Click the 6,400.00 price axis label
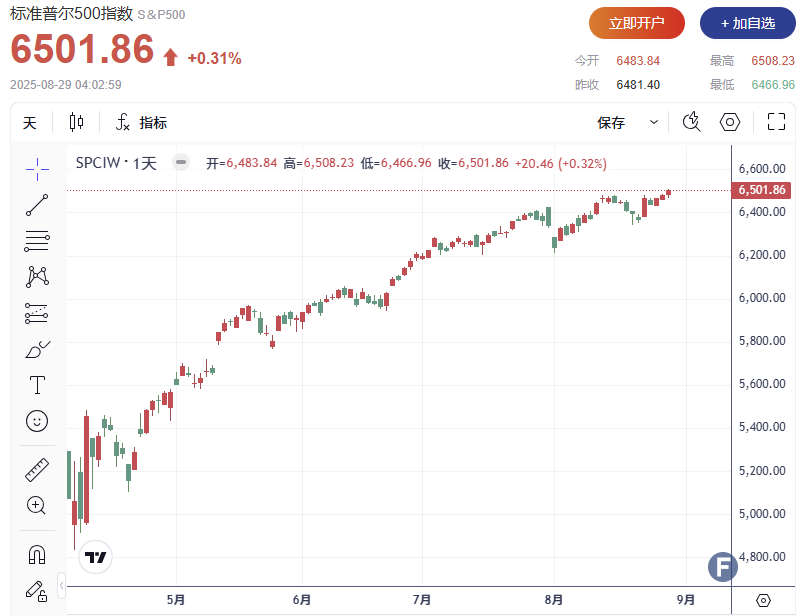The image size is (803, 616). coord(762,211)
